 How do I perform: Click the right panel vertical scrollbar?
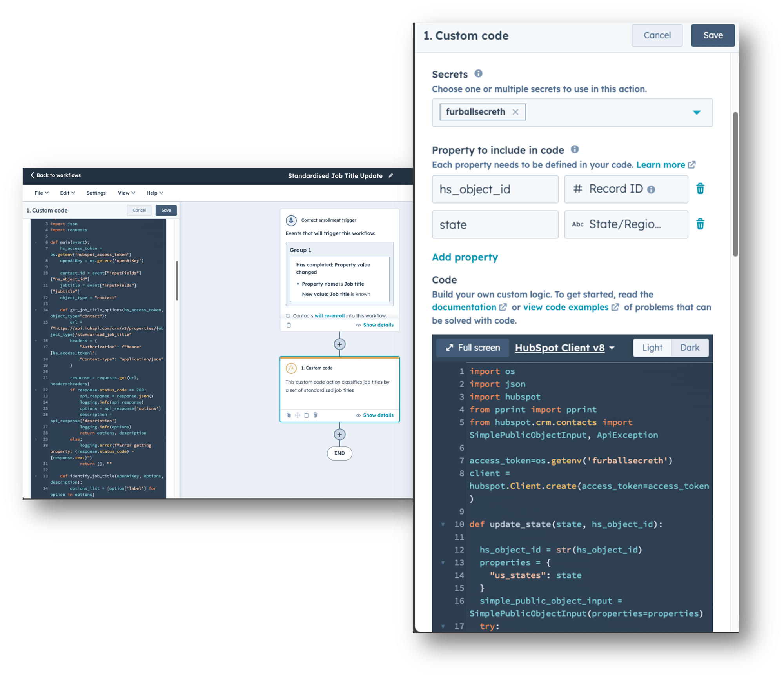735,184
